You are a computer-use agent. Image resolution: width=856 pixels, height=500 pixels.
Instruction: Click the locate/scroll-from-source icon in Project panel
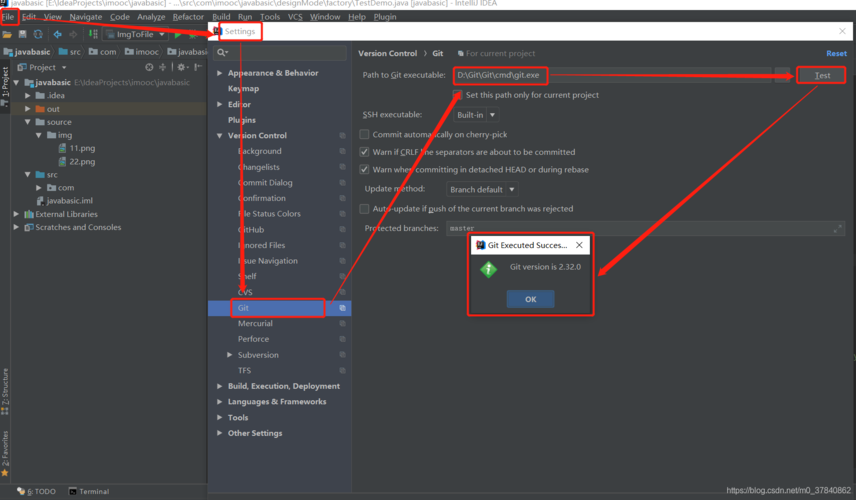point(149,67)
